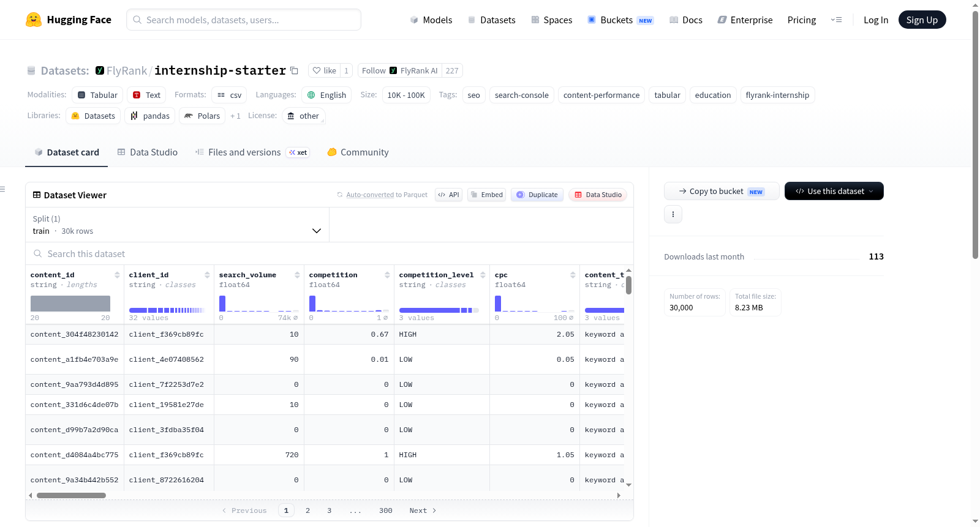Click the table vertical scrollbar thumb
This screenshot has height=527, width=980.
pyautogui.click(x=628, y=285)
